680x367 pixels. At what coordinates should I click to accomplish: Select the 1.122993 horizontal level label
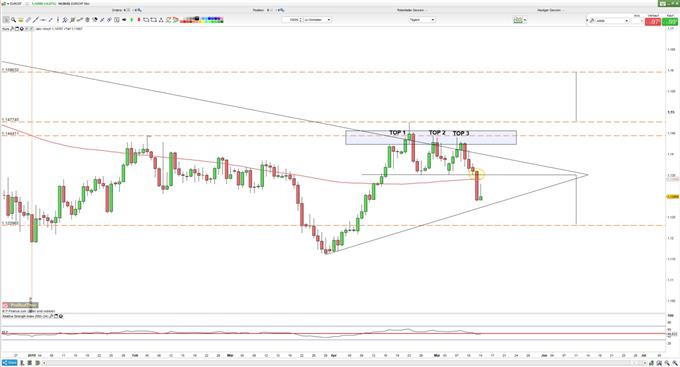[x=10, y=223]
